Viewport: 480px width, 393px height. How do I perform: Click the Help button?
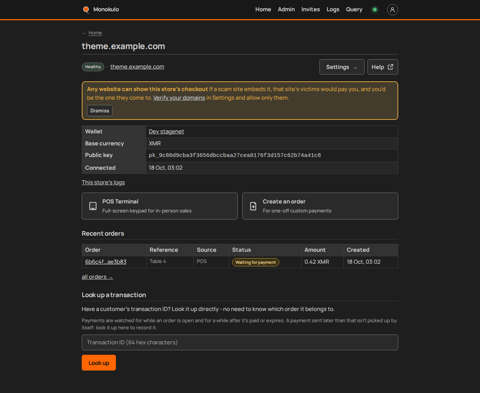tap(382, 67)
